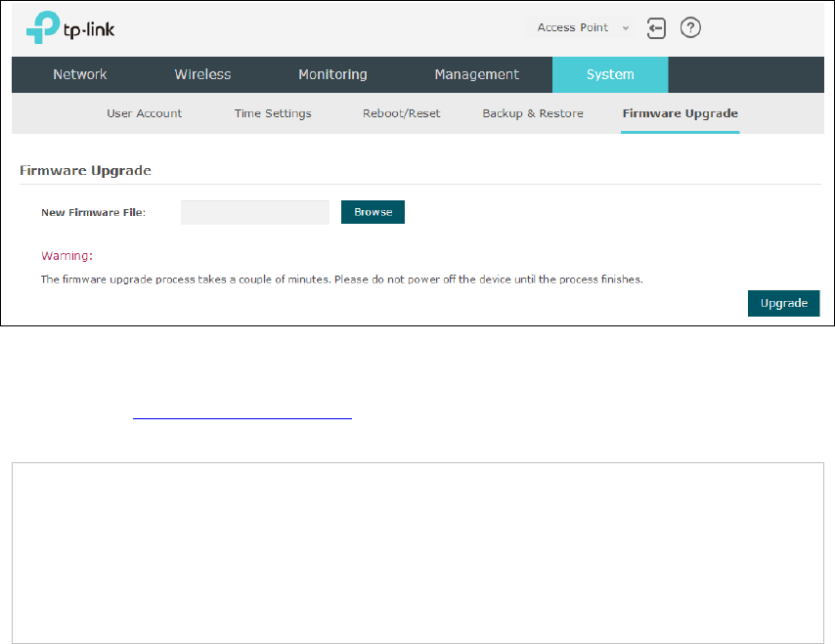This screenshot has width=835, height=644.
Task: Open the Network tab
Action: pos(80,74)
